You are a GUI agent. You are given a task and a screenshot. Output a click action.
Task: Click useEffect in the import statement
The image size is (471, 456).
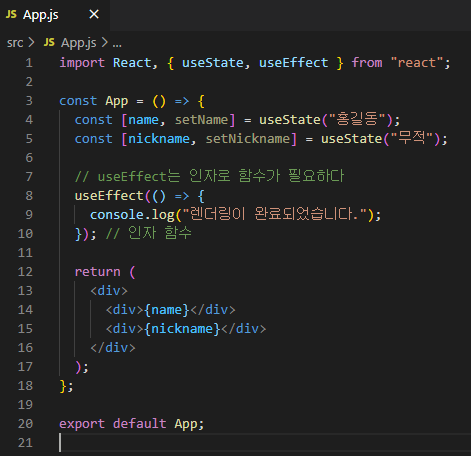coord(293,63)
